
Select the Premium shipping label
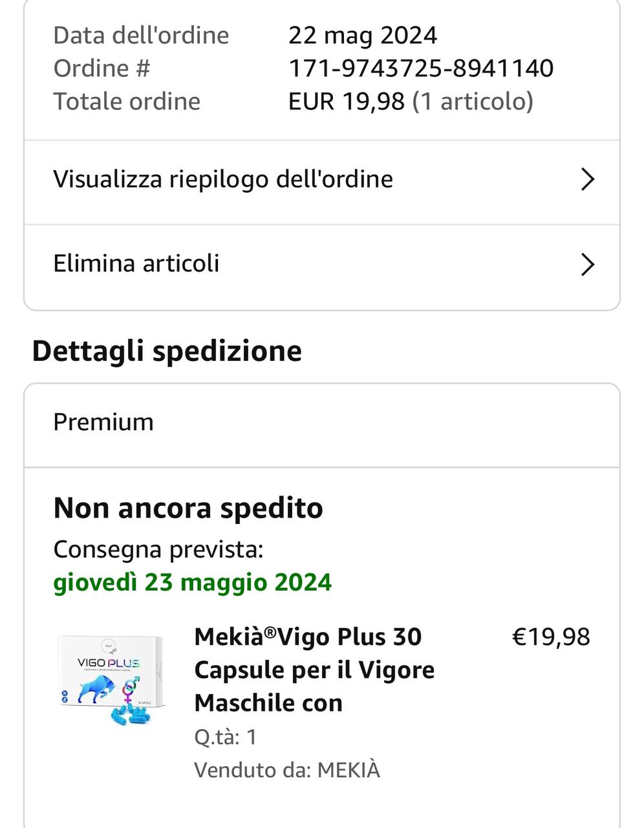(x=103, y=422)
